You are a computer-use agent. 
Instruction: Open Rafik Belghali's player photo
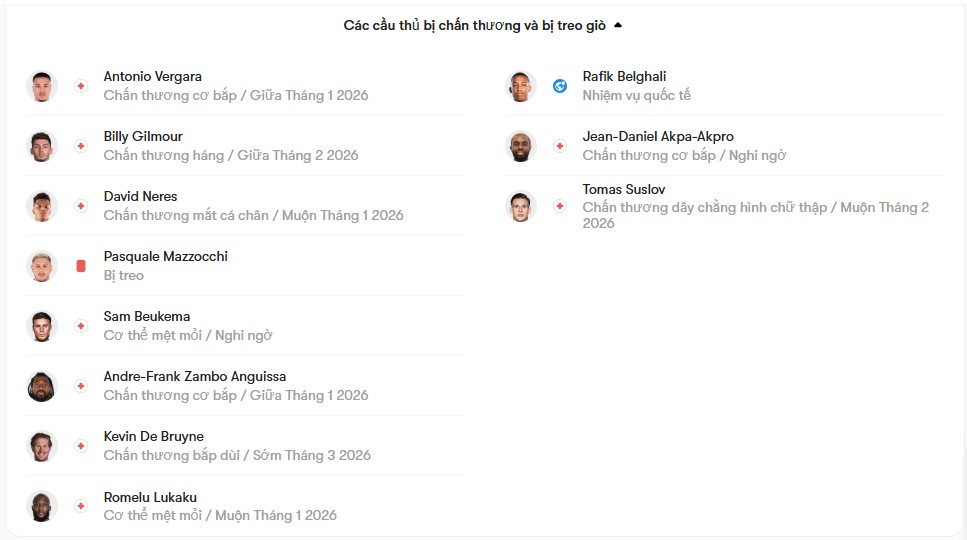521,86
